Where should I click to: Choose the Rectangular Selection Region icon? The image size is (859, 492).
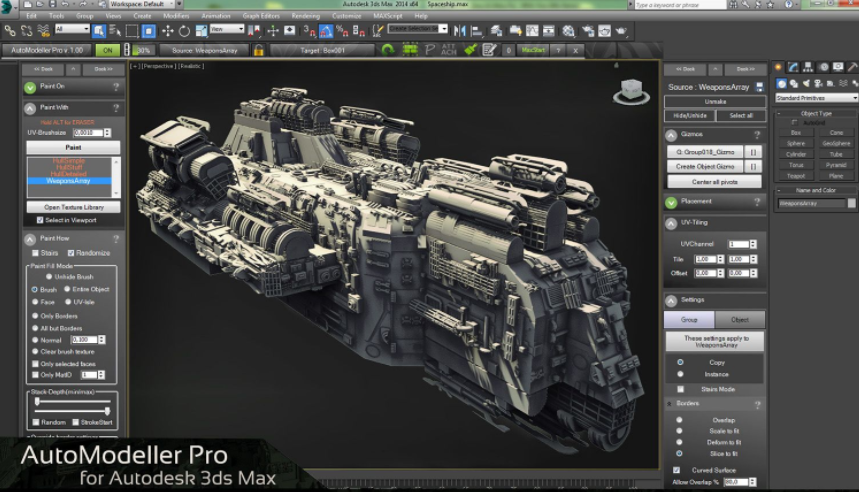(131, 31)
